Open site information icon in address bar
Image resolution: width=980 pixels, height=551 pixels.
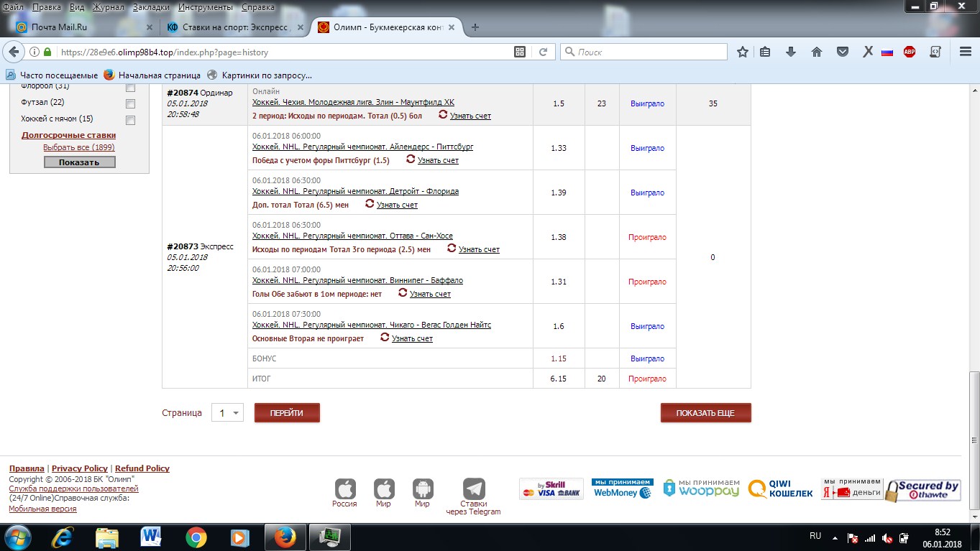pos(34,52)
